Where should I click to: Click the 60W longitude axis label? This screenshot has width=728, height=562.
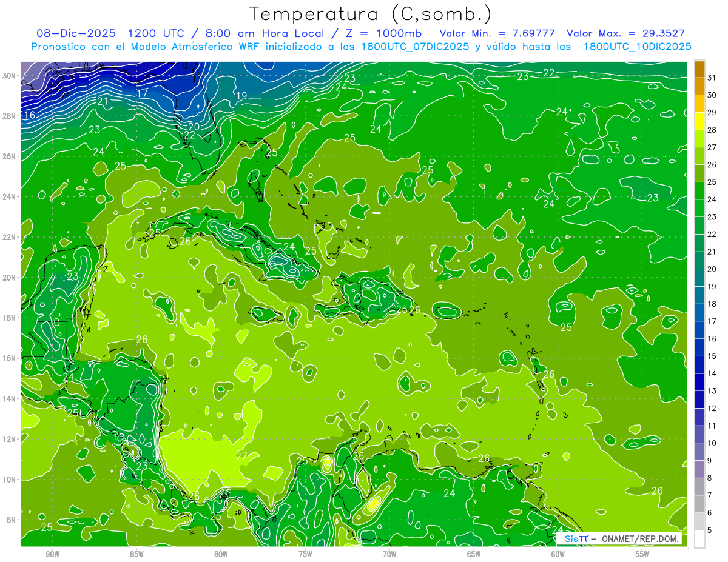click(x=558, y=554)
